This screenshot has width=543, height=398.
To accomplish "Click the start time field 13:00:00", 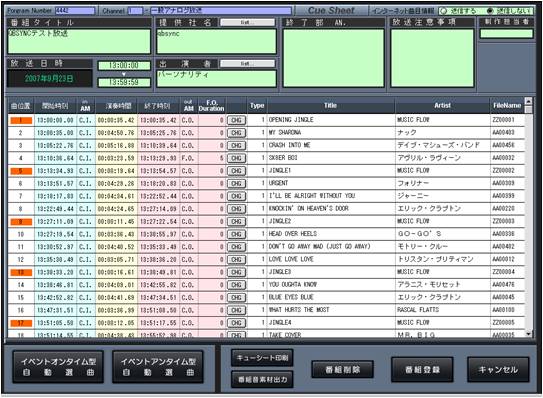I will click(124, 65).
